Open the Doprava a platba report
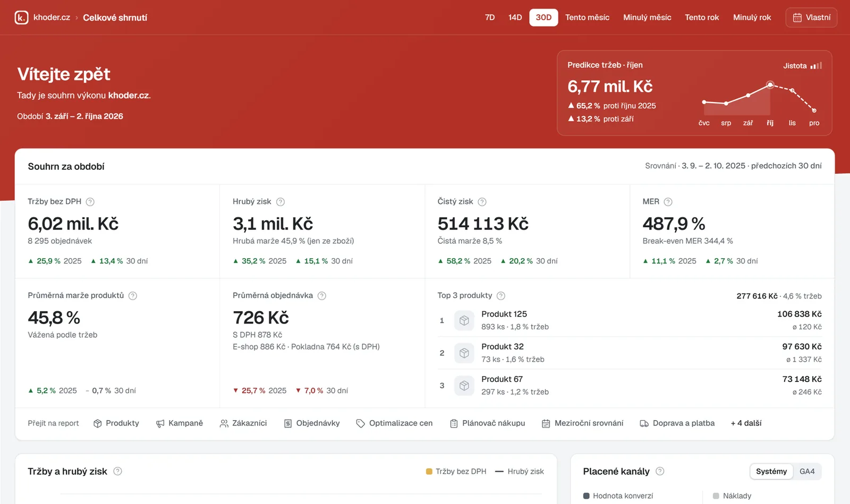Image resolution: width=850 pixels, height=504 pixels. coord(677,423)
